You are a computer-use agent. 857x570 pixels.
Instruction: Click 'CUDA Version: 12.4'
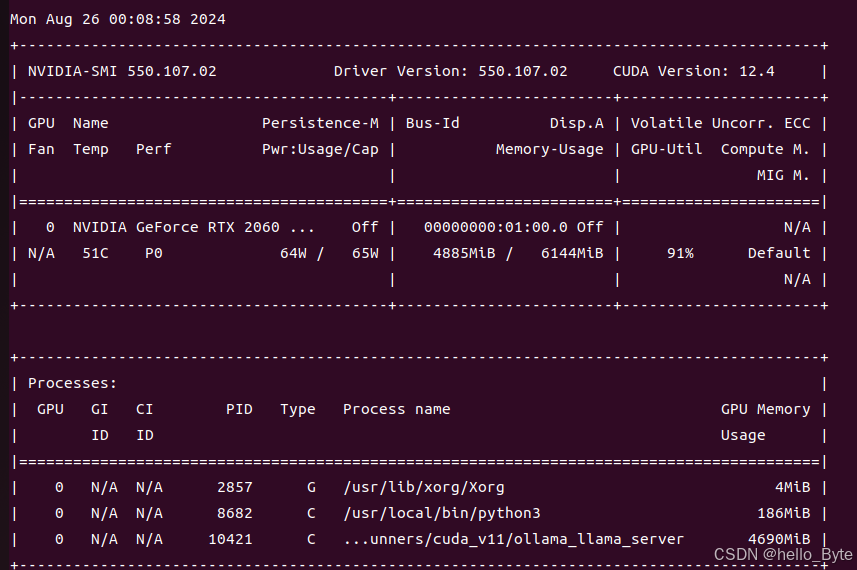click(x=694, y=71)
